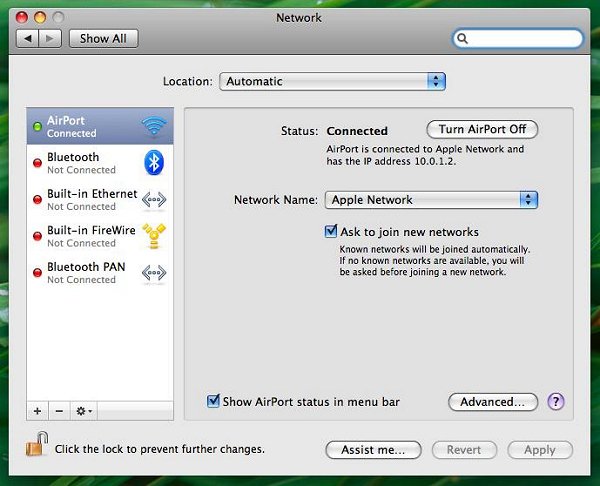Image resolution: width=600 pixels, height=486 pixels.
Task: Expand the Network Name combo box
Action: [x=528, y=200]
